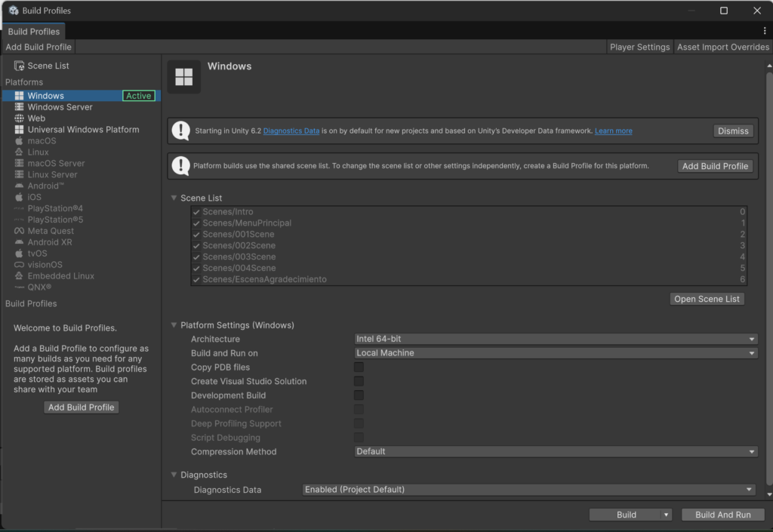Open the Compression Method dropdown
Image resolution: width=773 pixels, height=532 pixels.
pos(556,452)
